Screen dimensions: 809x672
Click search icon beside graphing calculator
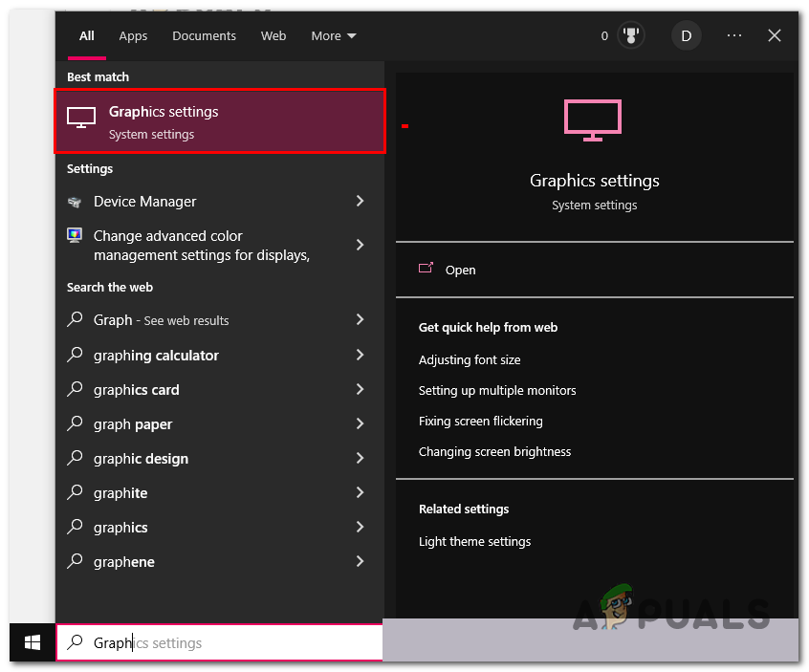click(x=76, y=356)
